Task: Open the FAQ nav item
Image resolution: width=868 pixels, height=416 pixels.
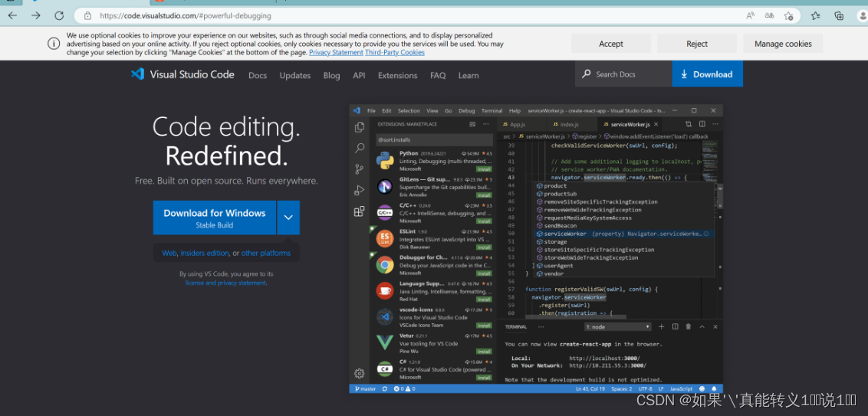Action: tap(438, 76)
